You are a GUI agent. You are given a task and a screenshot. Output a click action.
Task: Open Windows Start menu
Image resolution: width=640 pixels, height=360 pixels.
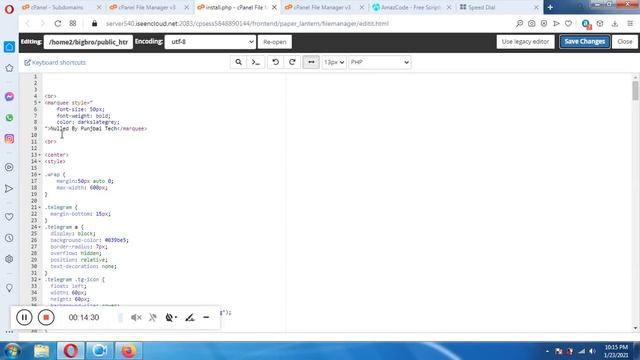tap(12, 351)
